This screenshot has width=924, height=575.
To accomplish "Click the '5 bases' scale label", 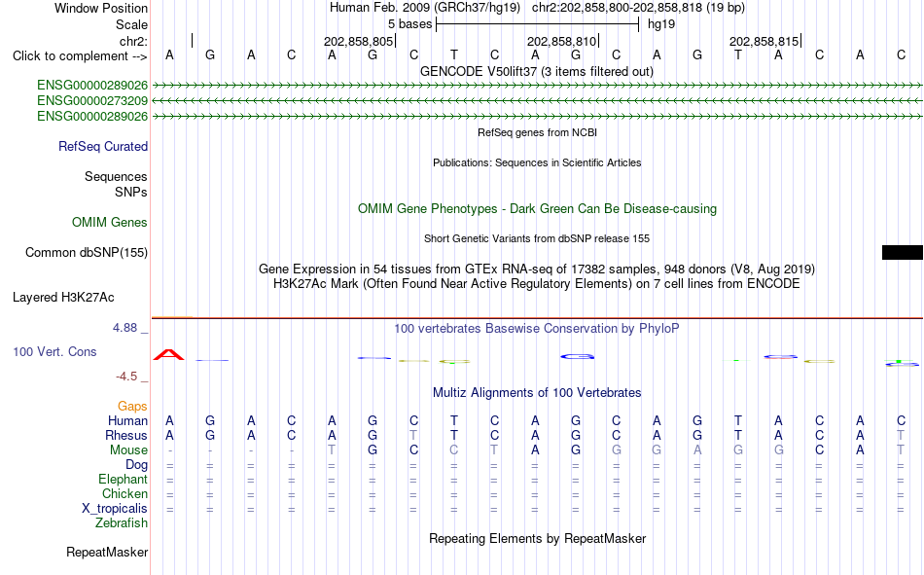I will pos(409,24).
